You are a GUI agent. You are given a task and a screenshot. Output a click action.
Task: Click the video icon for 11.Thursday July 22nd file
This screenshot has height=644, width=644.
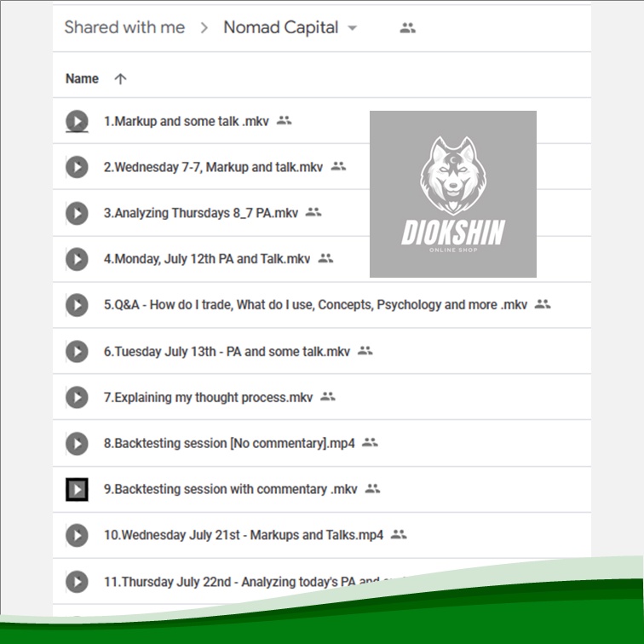(x=77, y=582)
